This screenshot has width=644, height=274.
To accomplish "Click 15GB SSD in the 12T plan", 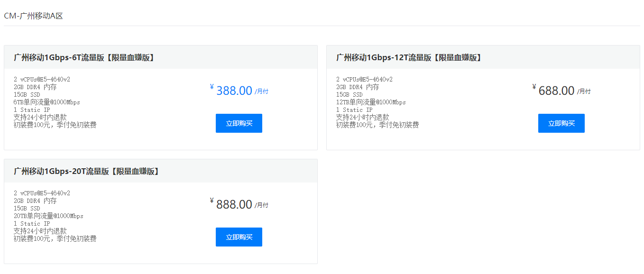I will 349,95.
